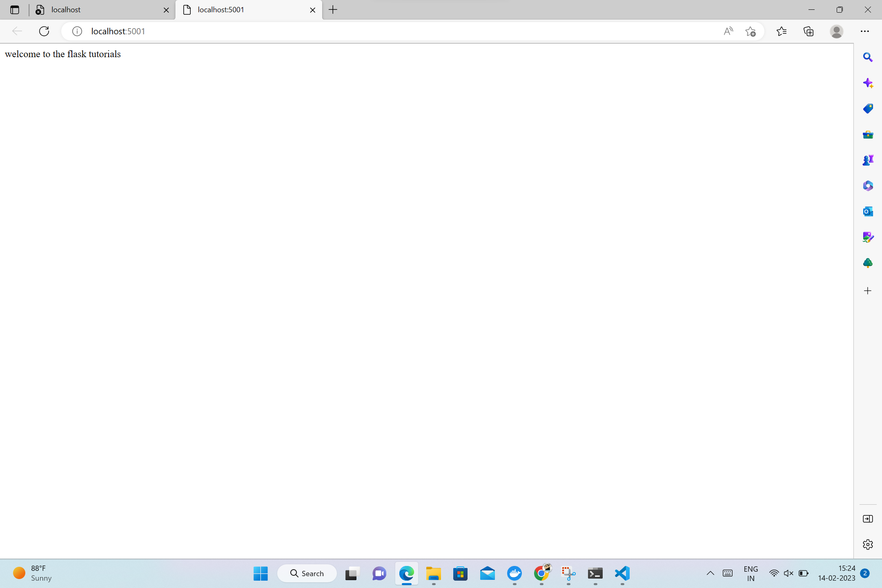This screenshot has height=588, width=882.
Task: Open a new tab with plus button
Action: click(x=333, y=10)
